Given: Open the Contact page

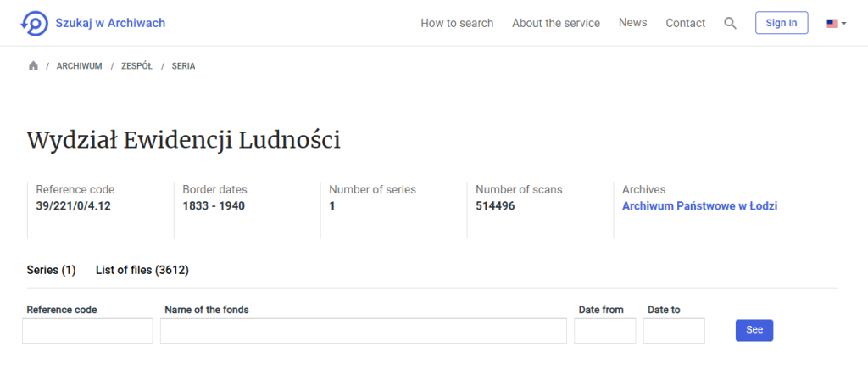Looking at the screenshot, I should click(x=685, y=23).
